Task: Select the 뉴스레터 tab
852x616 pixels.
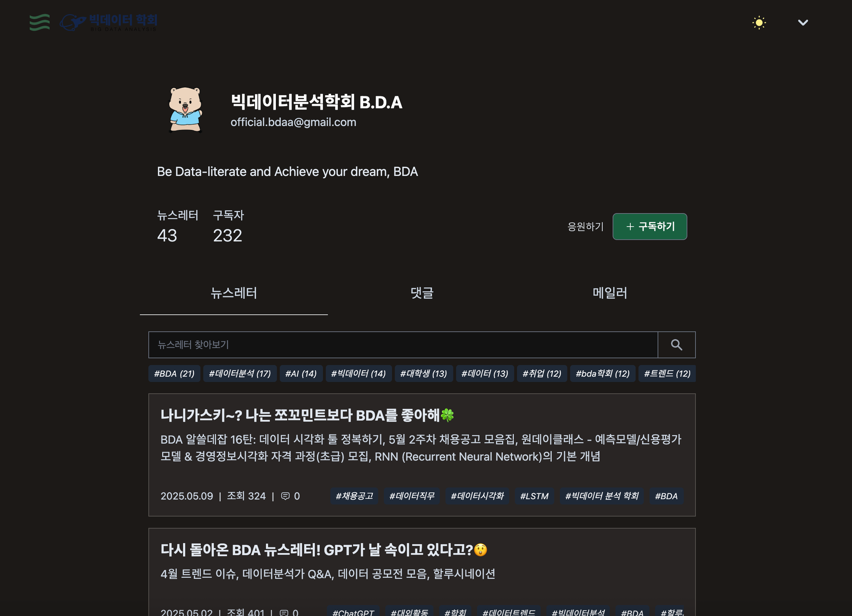Action: tap(234, 293)
